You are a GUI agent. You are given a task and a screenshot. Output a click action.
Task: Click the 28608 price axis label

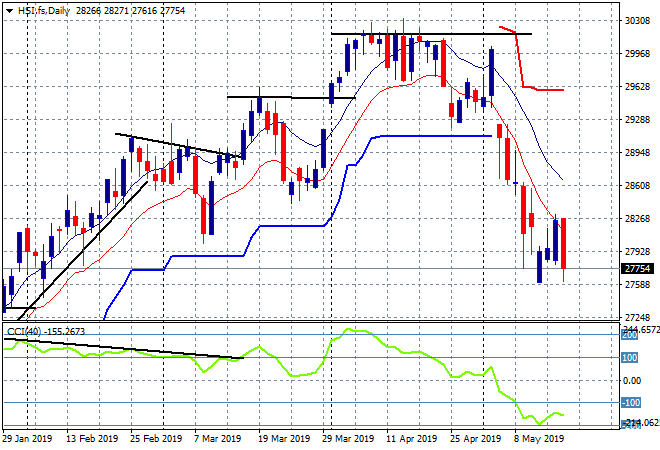(x=637, y=186)
